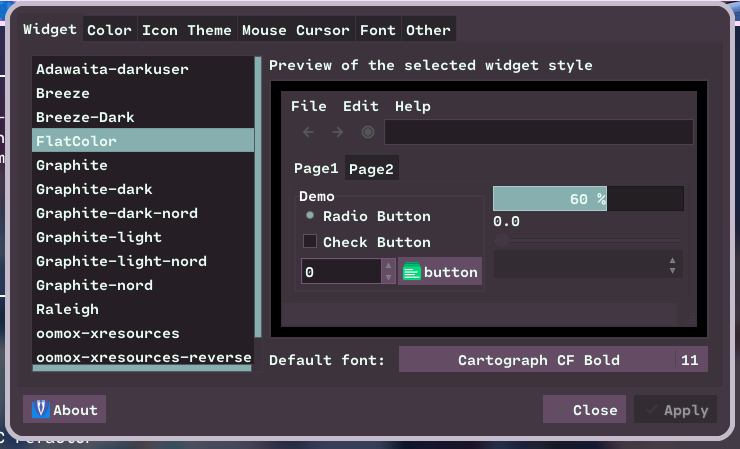Click the About button
Image resolution: width=740 pixels, height=449 pixels.
pos(64,409)
